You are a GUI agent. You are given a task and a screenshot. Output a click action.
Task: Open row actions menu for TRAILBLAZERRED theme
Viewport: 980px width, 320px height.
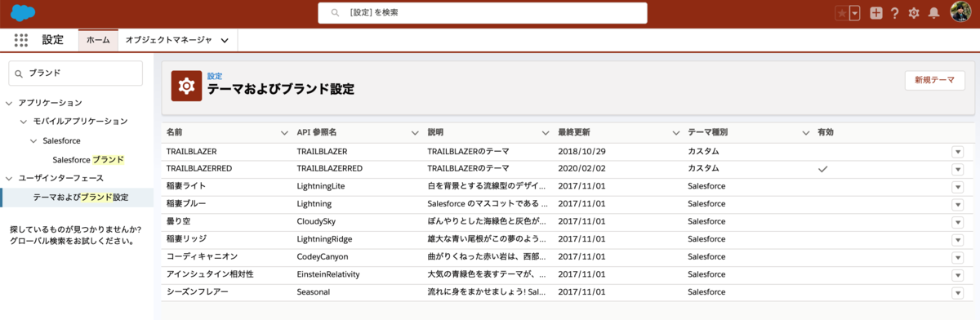pyautogui.click(x=957, y=169)
